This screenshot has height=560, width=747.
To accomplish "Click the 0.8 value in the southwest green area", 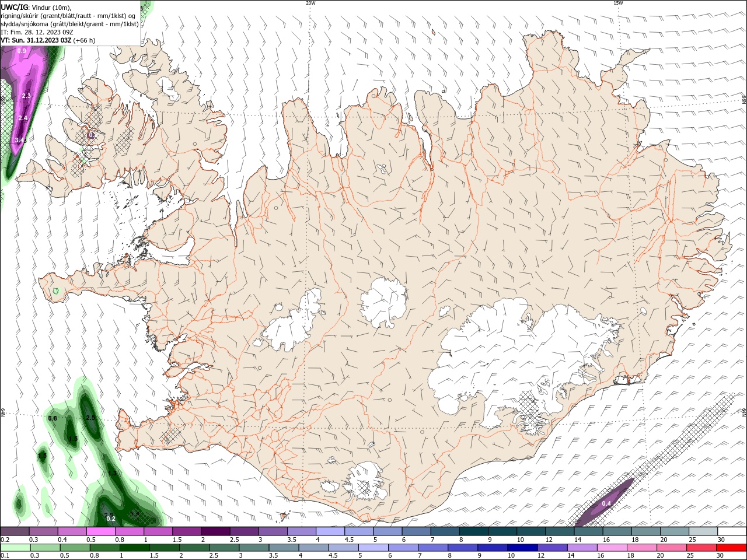I will (x=53, y=418).
